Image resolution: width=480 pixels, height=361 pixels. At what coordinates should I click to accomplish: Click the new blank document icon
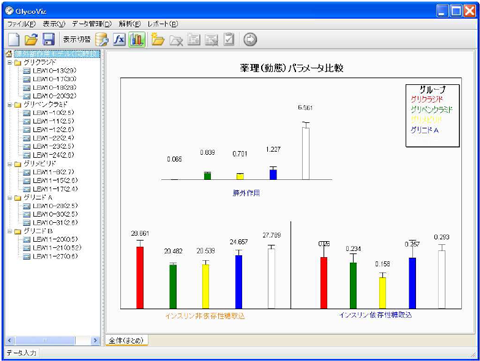click(x=14, y=40)
